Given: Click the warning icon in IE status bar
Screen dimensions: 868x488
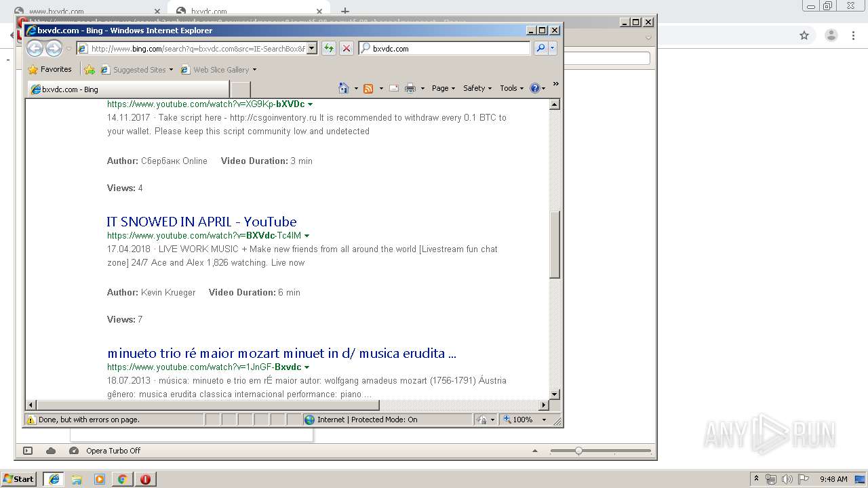Looking at the screenshot, I should coord(31,420).
